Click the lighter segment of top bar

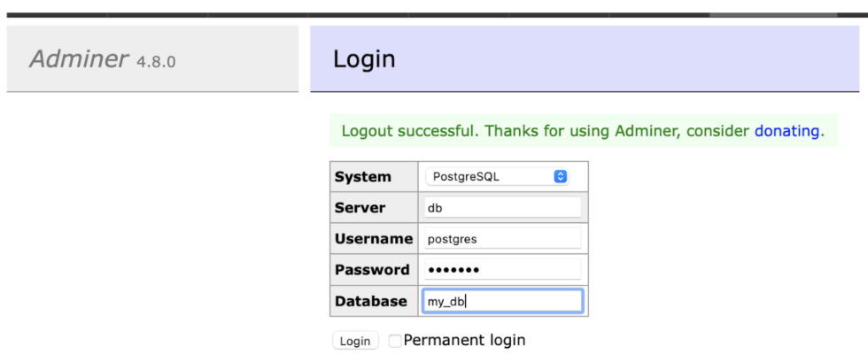tap(772, 14)
